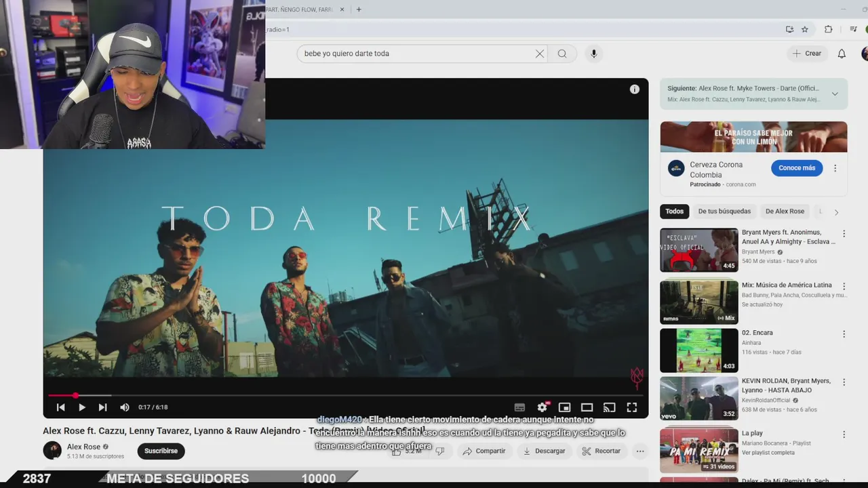Screen dimensions: 868x488
Task: Skip to the next video
Action: (102, 407)
